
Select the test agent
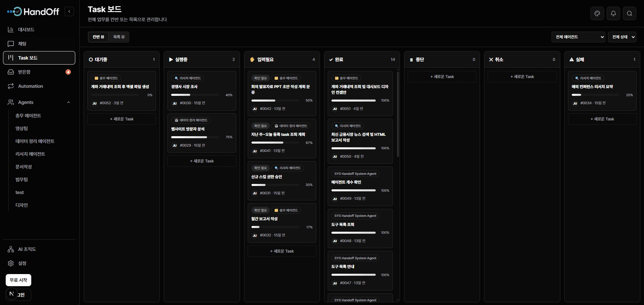pyautogui.click(x=19, y=192)
